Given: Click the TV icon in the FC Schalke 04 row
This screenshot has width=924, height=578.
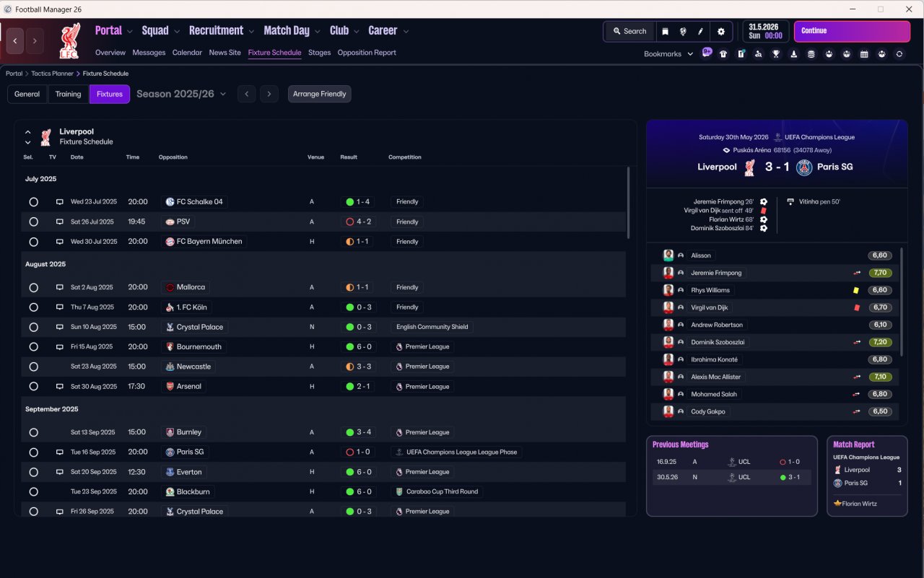Looking at the screenshot, I should [x=60, y=202].
